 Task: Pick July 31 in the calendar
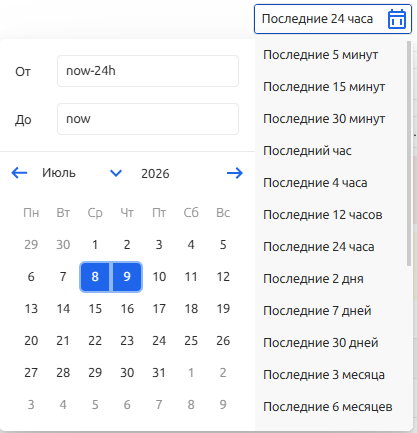[159, 373]
